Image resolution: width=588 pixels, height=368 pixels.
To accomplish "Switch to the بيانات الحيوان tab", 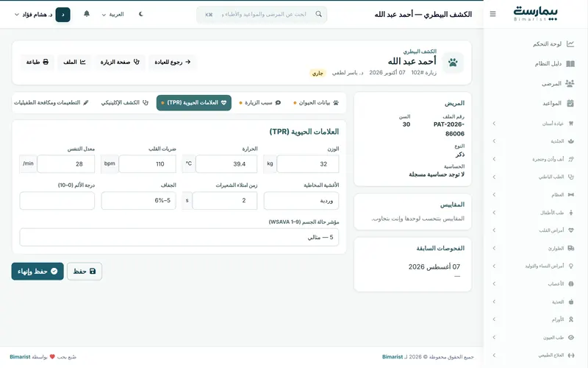I will [x=316, y=102].
